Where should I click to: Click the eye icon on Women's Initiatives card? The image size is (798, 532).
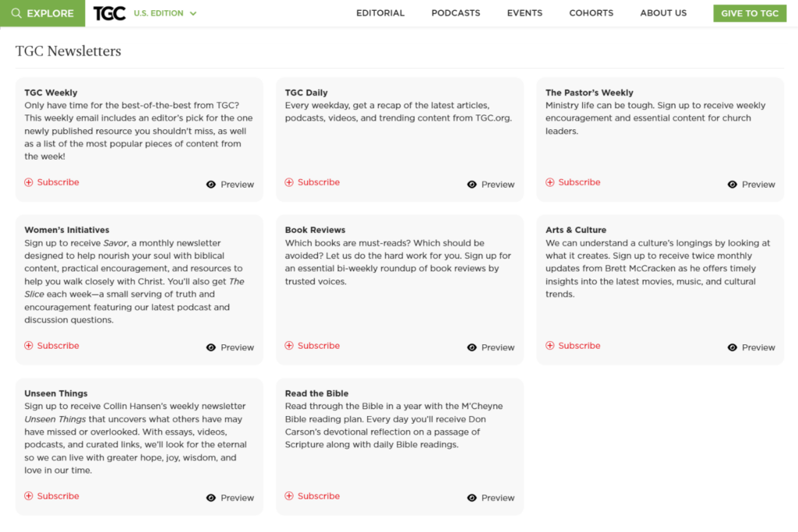pos(210,347)
